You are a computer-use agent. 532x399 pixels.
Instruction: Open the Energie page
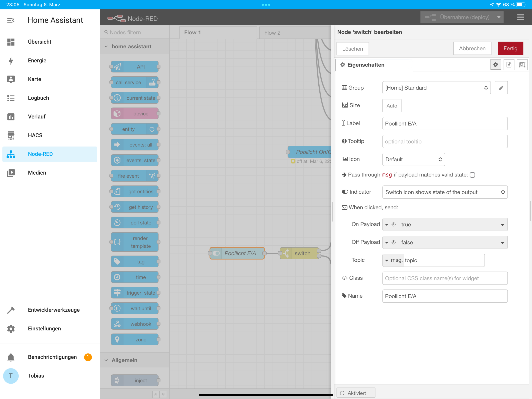tap(50, 61)
